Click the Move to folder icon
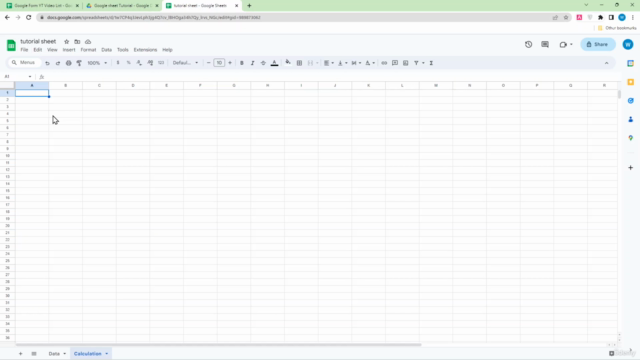This screenshot has width=640, height=360. tap(77, 42)
